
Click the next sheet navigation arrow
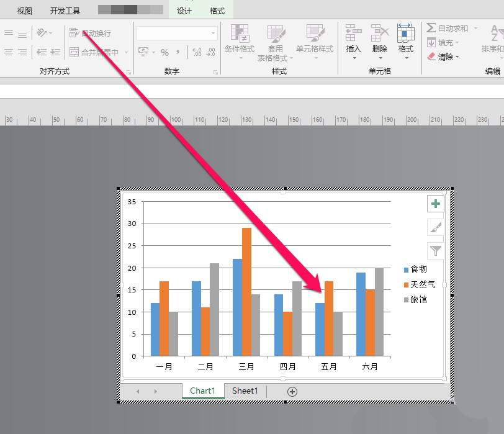[x=156, y=391]
